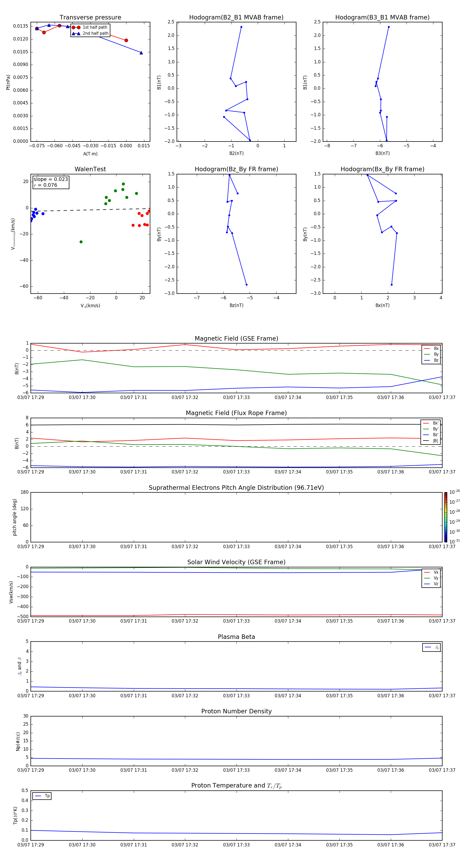Click the colorbar's 10^-31 bottom label
This screenshot has width=473, height=868.
coord(455,542)
